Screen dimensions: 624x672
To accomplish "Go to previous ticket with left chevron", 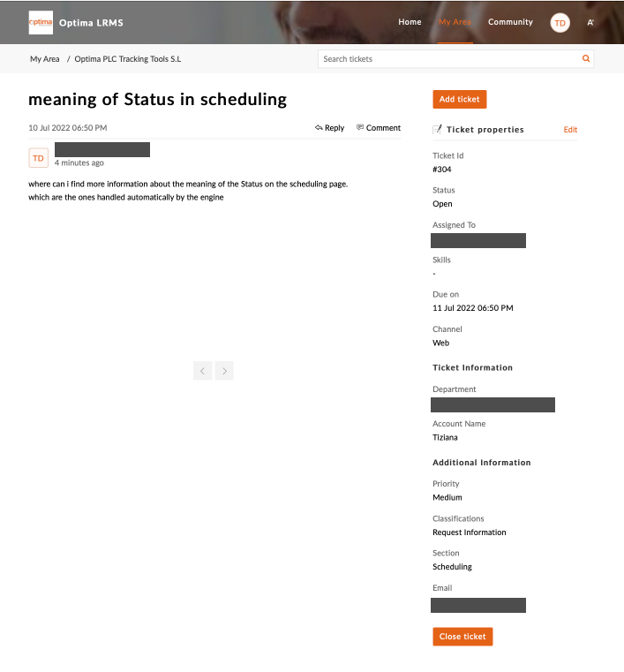I will pos(203,371).
